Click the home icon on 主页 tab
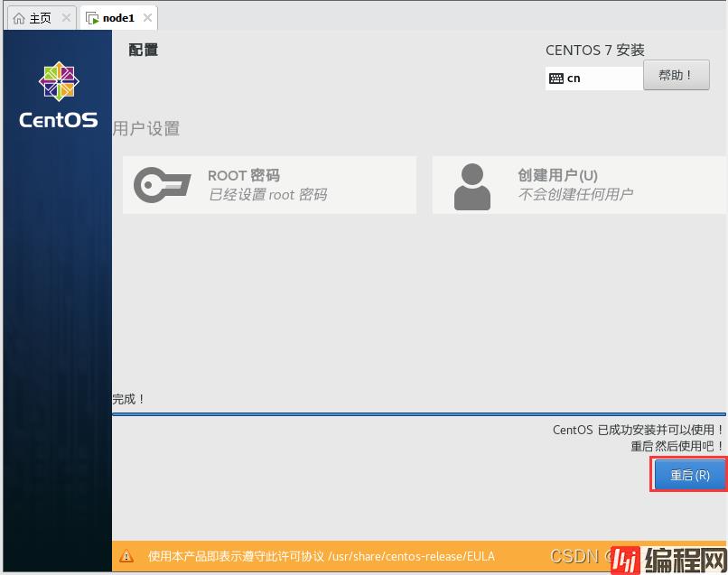 [x=19, y=18]
